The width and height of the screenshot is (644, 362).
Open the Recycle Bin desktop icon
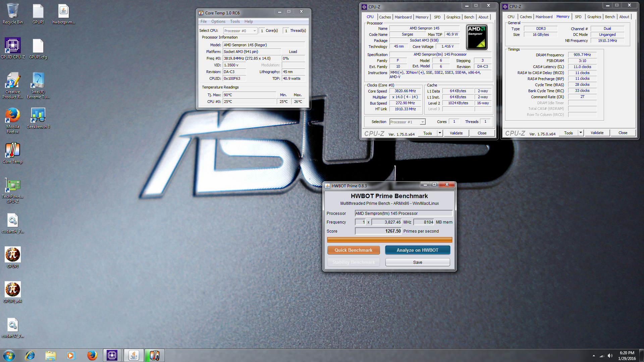click(x=13, y=13)
